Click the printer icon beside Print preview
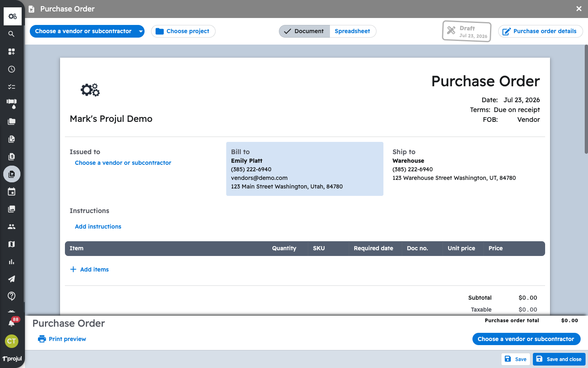 42,339
